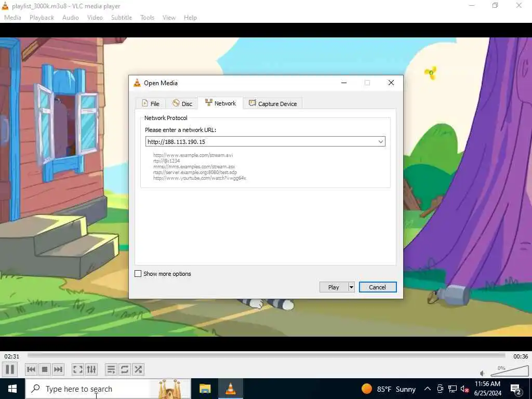Click the Meet Now tray icon
This screenshot has width=532, height=399.
coord(440,389)
